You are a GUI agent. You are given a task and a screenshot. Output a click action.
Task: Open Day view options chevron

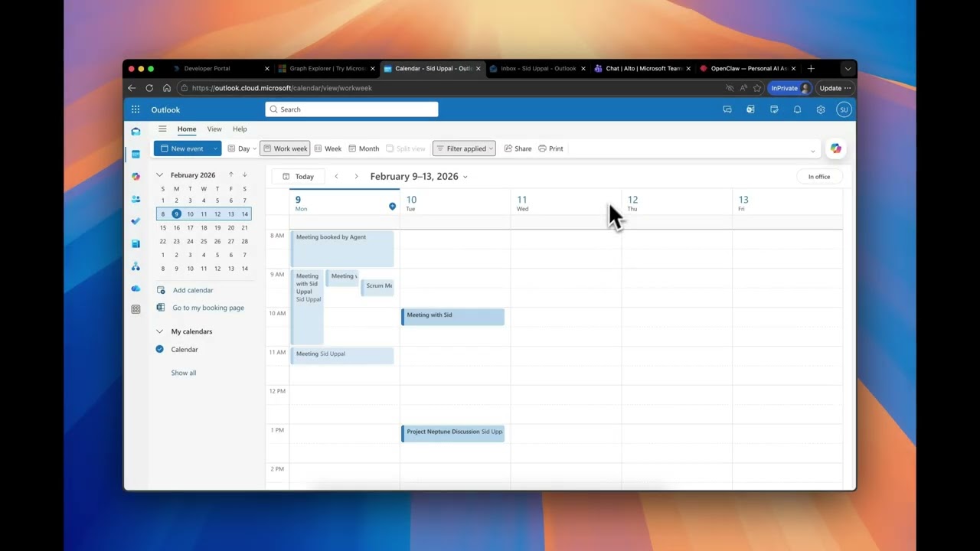click(x=254, y=148)
